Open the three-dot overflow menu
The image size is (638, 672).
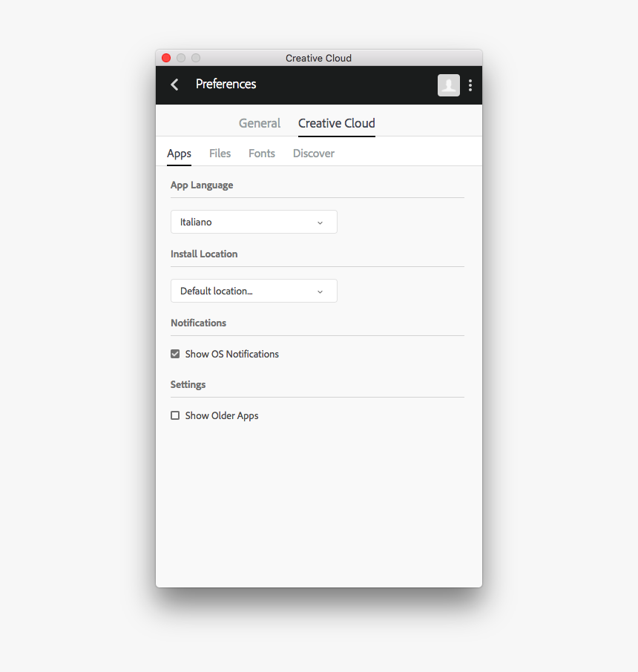[x=470, y=85]
